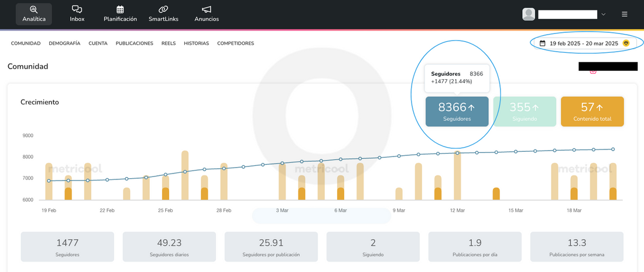
Task: Open the date range picker
Action: coord(583,43)
